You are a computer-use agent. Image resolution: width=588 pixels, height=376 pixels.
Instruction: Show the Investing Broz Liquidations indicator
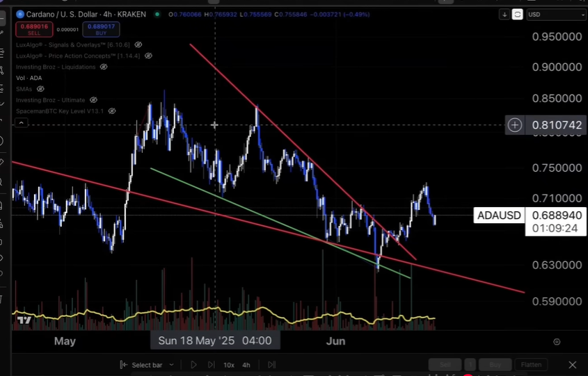point(104,67)
